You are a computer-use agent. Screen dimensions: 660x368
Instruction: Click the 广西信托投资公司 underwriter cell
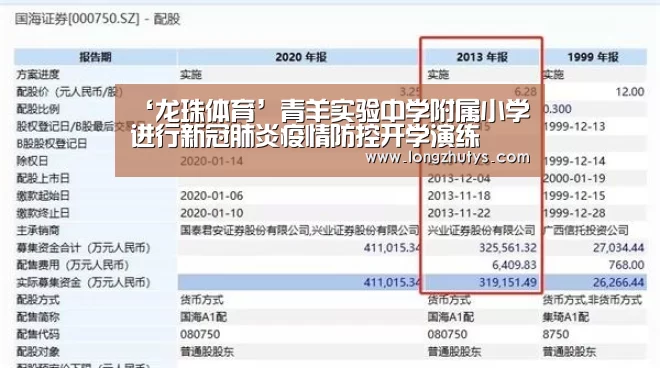pyautogui.click(x=585, y=230)
